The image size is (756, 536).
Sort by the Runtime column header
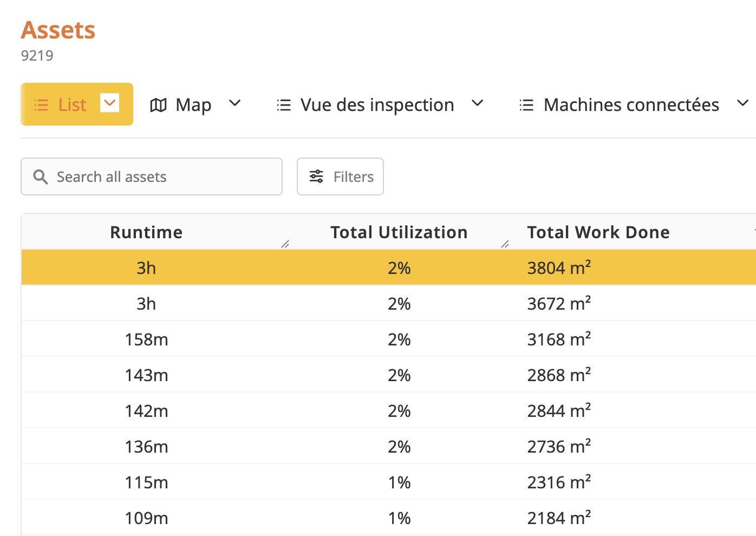[x=146, y=232]
